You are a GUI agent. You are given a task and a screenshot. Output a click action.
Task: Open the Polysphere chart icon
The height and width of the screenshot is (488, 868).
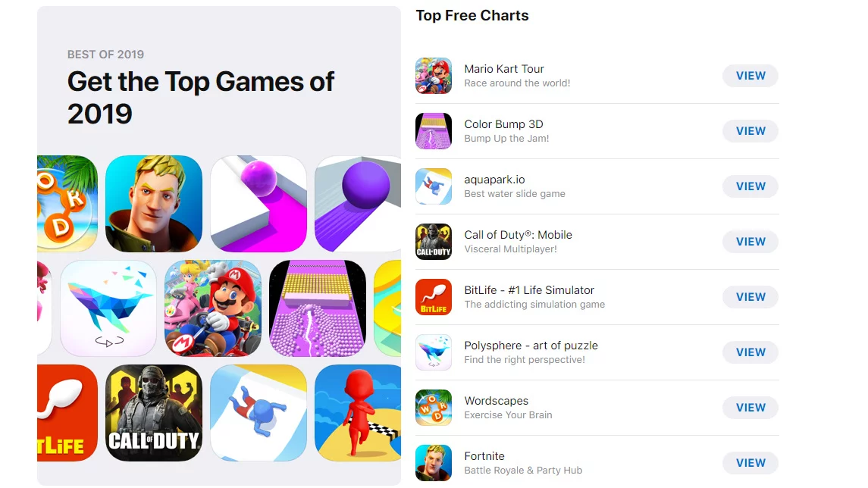coord(434,352)
